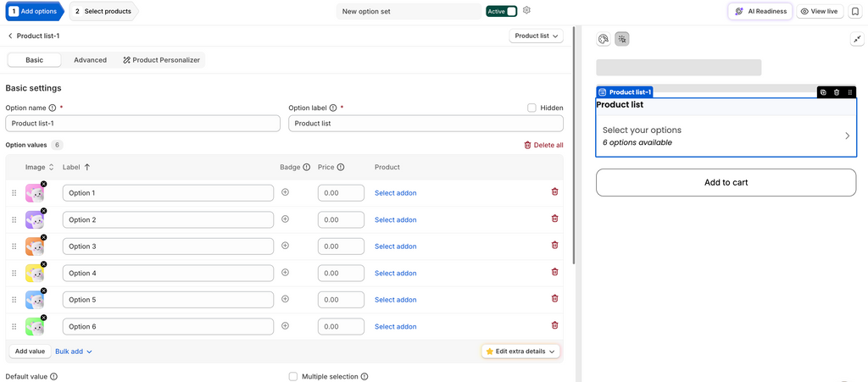Go to step 1 Add options
Screen dimensions: 868x382
pyautogui.click(x=34, y=11)
